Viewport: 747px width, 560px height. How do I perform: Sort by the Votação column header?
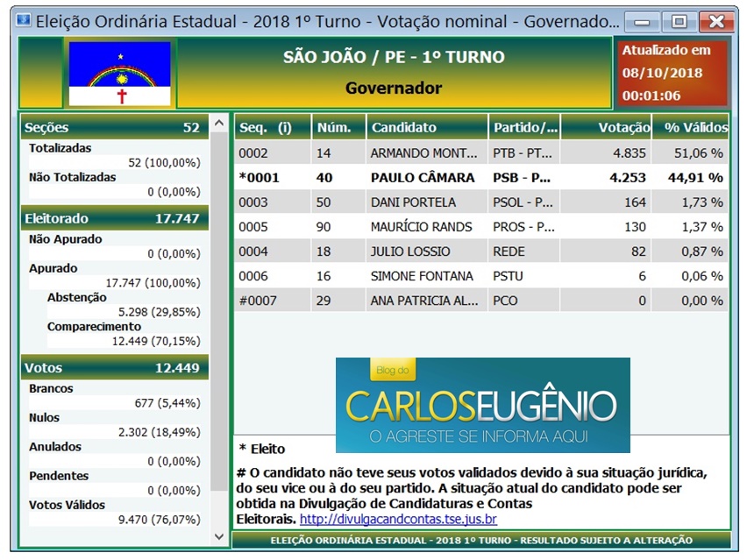tap(606, 127)
